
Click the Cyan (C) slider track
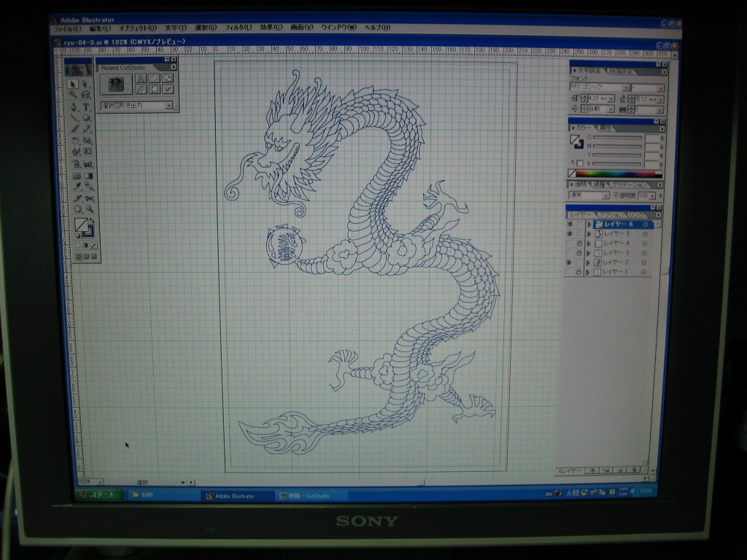point(617,138)
